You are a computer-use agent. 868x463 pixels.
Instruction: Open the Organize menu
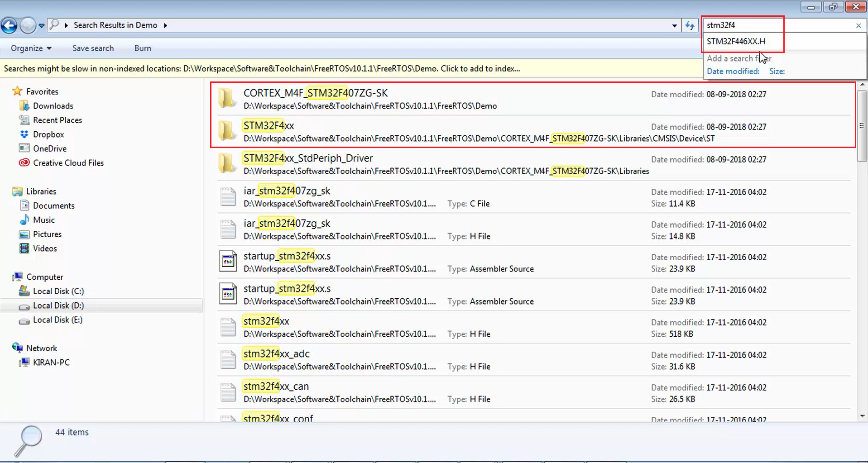click(x=31, y=48)
